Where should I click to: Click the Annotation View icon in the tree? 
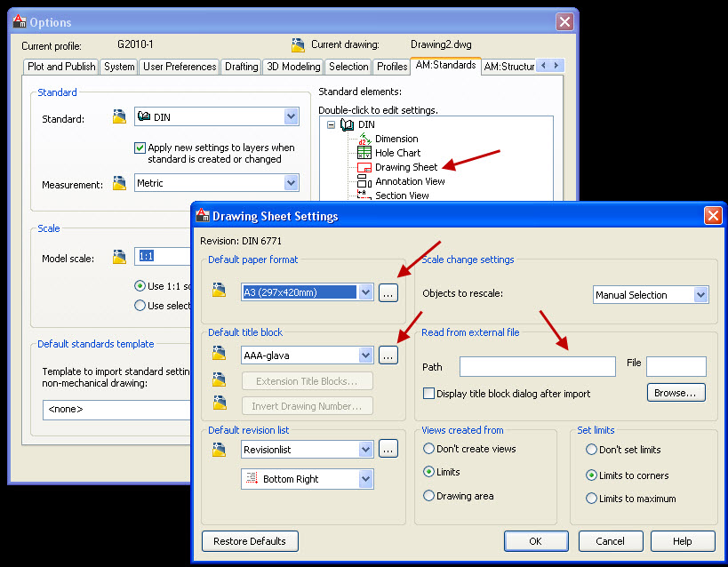pos(364,181)
